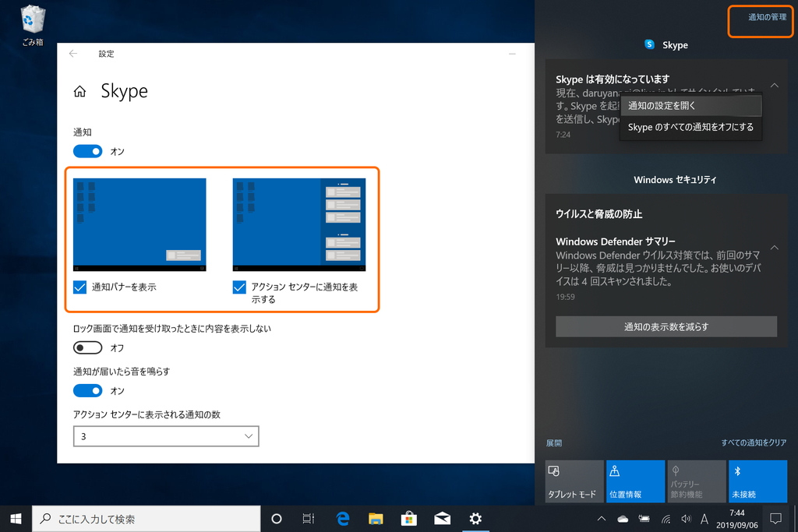Click the 通知の表示数を減らす button
Screen dimensions: 798x532
click(666, 326)
